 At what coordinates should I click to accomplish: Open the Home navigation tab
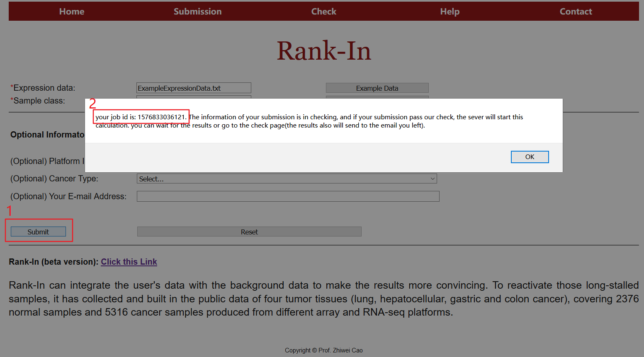click(72, 12)
